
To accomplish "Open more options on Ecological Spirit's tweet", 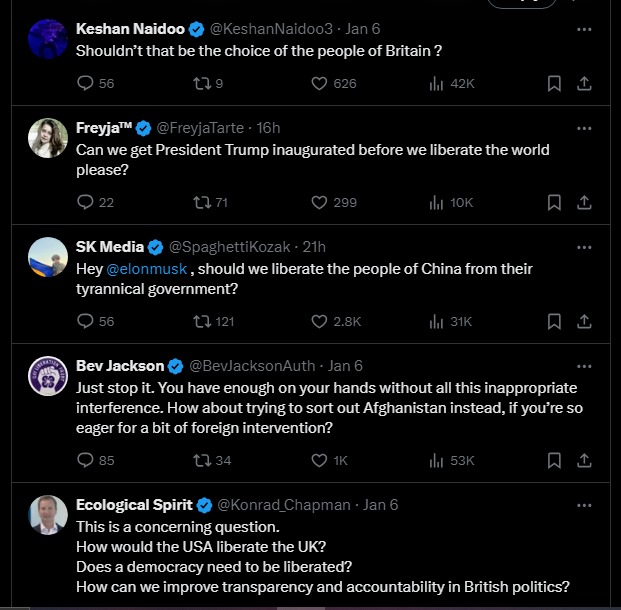I will tap(585, 505).
